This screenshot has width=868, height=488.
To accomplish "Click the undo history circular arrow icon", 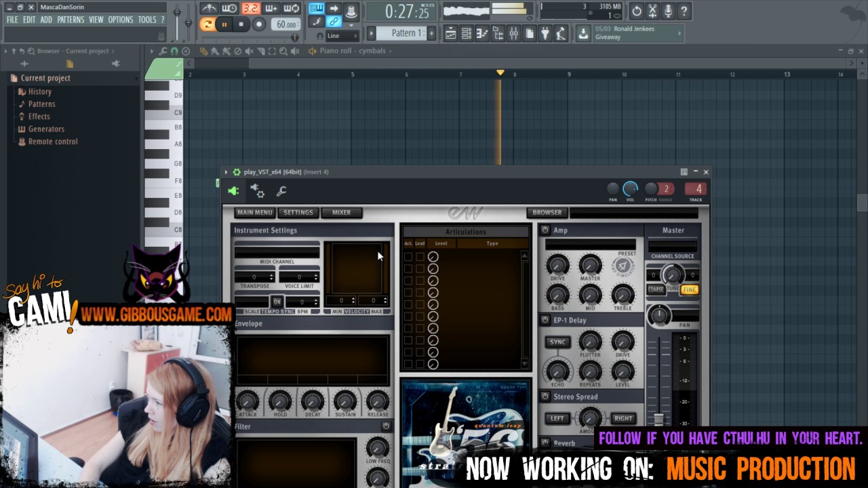I will point(637,11).
